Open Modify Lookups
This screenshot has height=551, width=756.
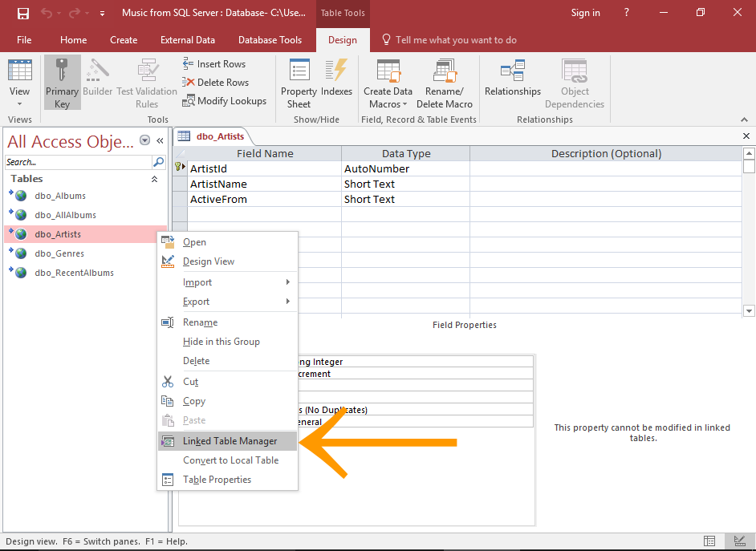(x=225, y=101)
